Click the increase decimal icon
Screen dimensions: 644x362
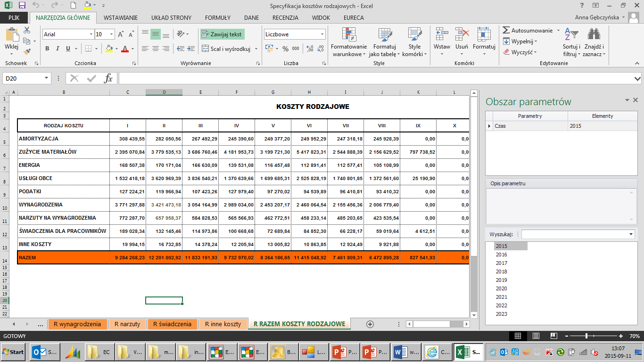(x=310, y=49)
